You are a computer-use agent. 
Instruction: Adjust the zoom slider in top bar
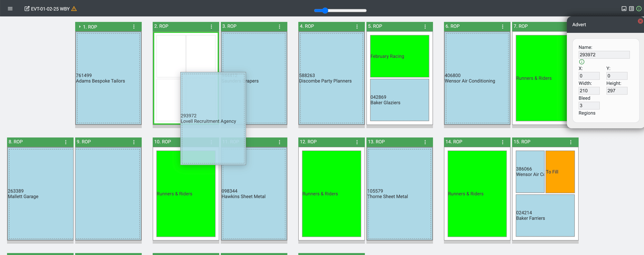click(340, 10)
